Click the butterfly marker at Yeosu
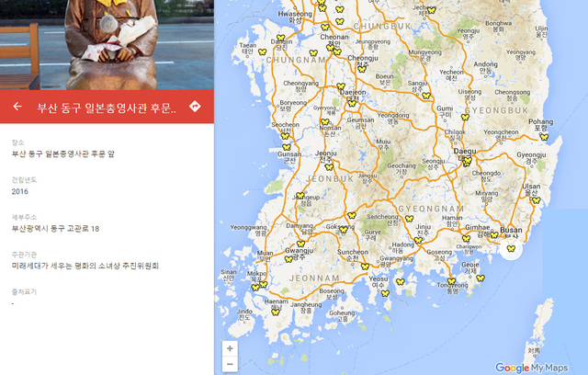 click(x=385, y=293)
